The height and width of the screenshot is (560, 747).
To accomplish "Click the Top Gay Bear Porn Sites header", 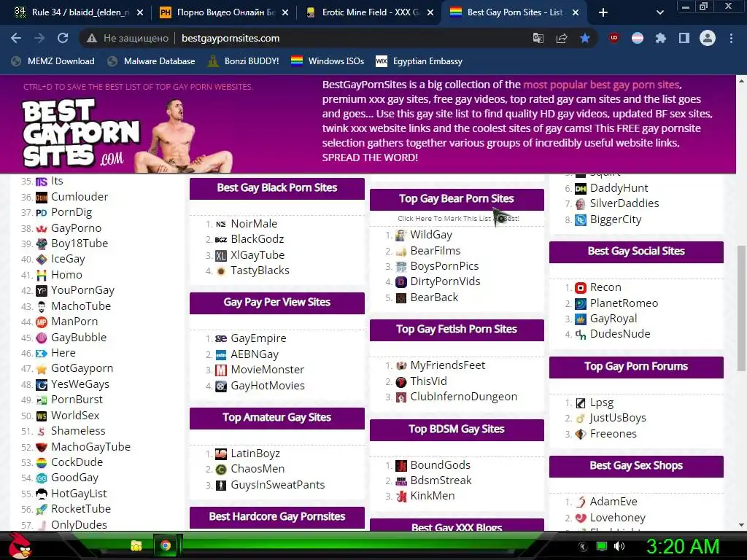I will pos(457,199).
